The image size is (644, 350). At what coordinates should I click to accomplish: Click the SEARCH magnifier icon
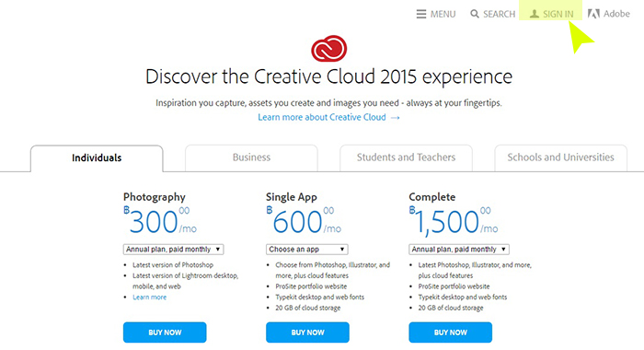(x=475, y=14)
